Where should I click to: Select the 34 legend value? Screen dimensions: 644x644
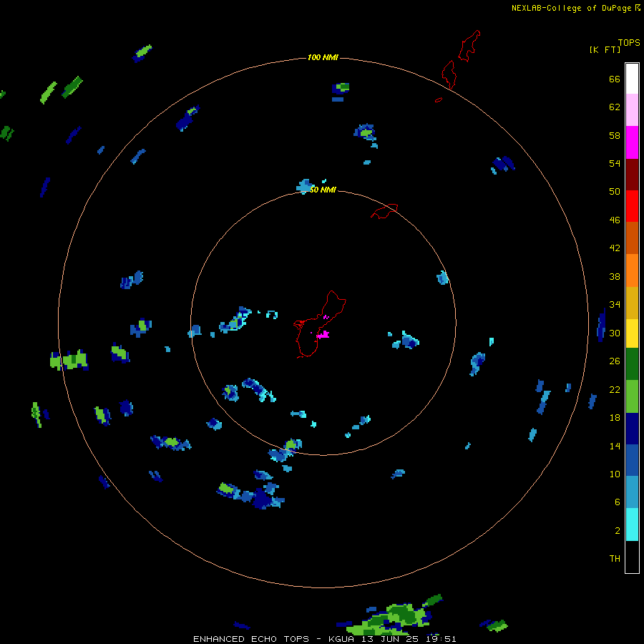(x=615, y=305)
